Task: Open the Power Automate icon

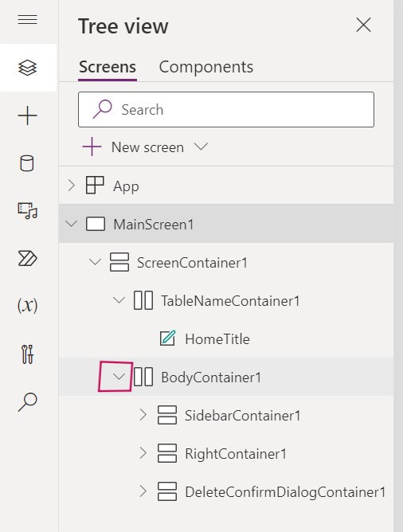Action: click(27, 259)
